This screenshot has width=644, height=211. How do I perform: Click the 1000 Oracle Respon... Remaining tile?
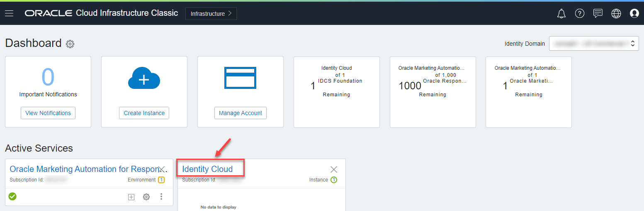[x=433, y=92]
